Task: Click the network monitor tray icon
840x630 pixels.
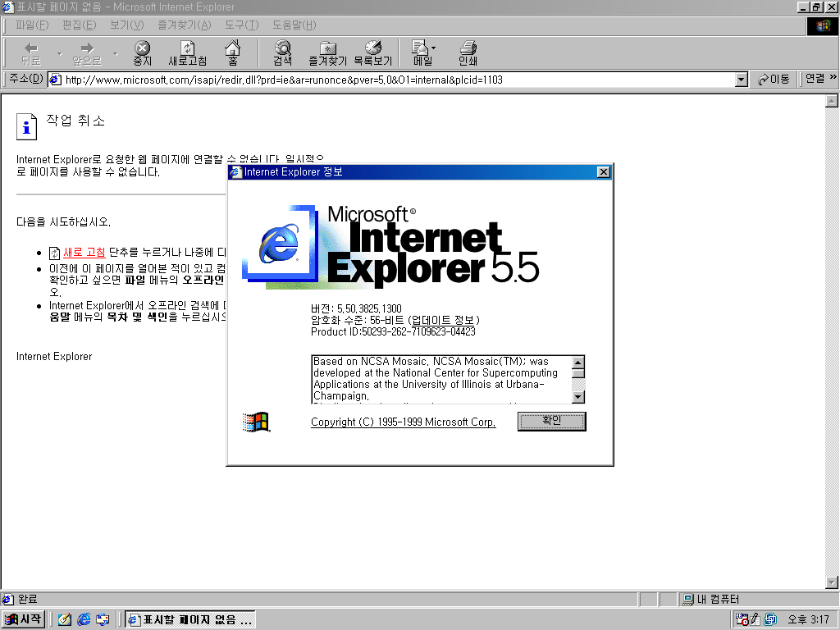Action: click(x=769, y=619)
